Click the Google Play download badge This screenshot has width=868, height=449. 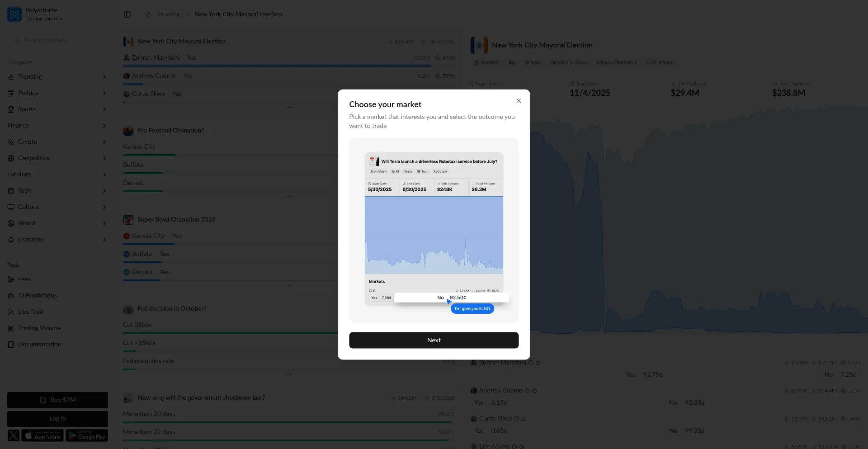tap(87, 435)
